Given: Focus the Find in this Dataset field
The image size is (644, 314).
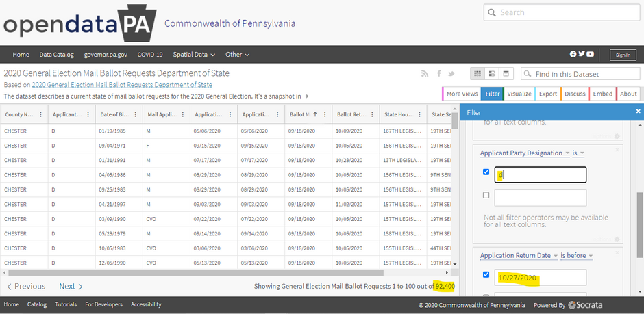Looking at the screenshot, I should coord(580,74).
